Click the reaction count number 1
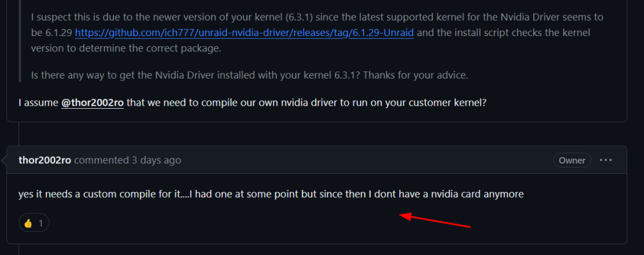The height and width of the screenshot is (255, 644). pos(41,223)
